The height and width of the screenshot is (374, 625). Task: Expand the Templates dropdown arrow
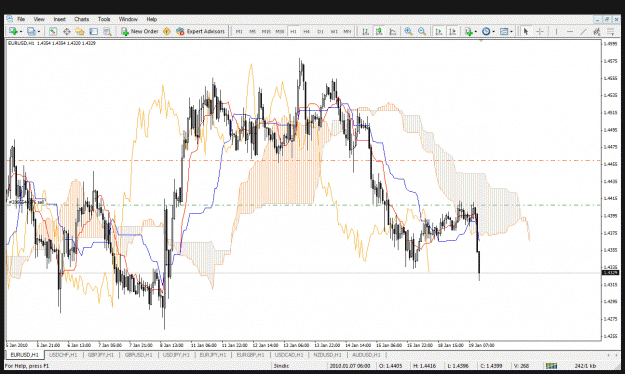pos(511,32)
